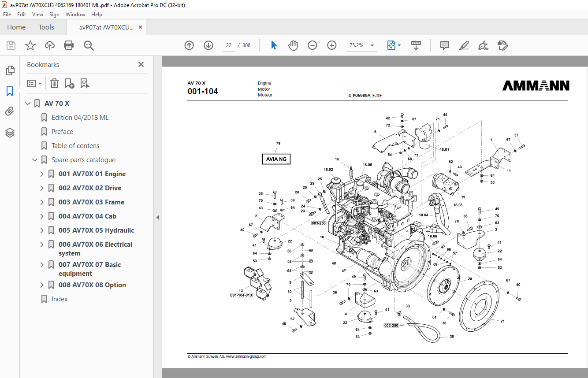Select the arrow selection tool
This screenshot has height=378, width=588.
274,45
